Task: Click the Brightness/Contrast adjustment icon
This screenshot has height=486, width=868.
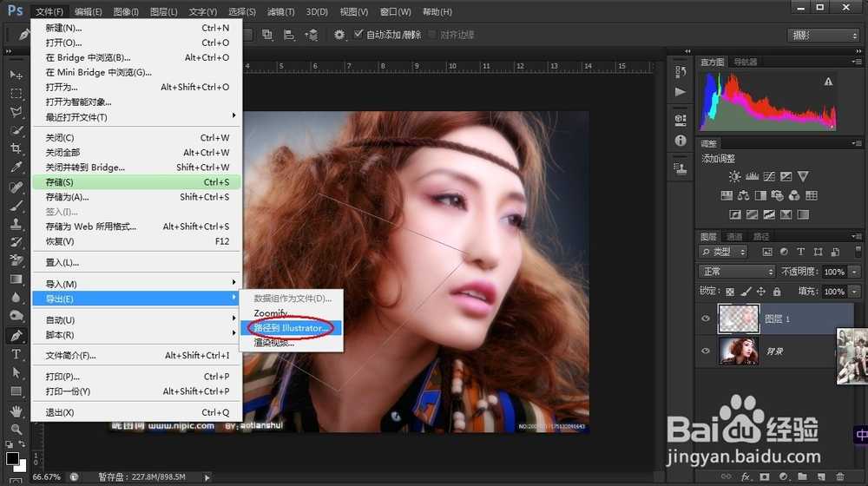Action: [735, 176]
